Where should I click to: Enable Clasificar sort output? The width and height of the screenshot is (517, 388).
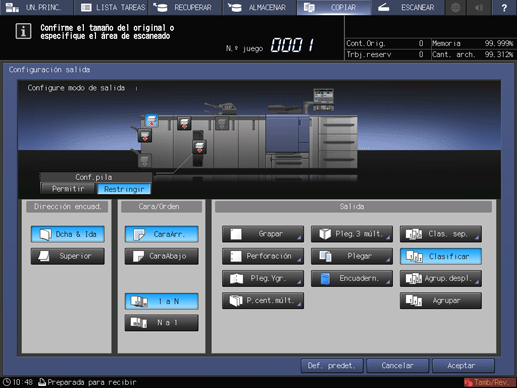tap(441, 256)
